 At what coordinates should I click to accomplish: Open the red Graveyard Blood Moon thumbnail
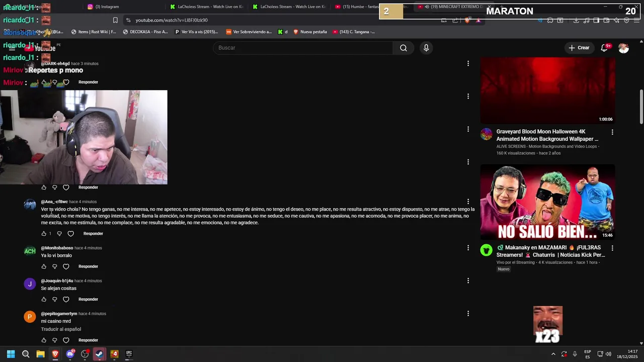[x=547, y=90]
